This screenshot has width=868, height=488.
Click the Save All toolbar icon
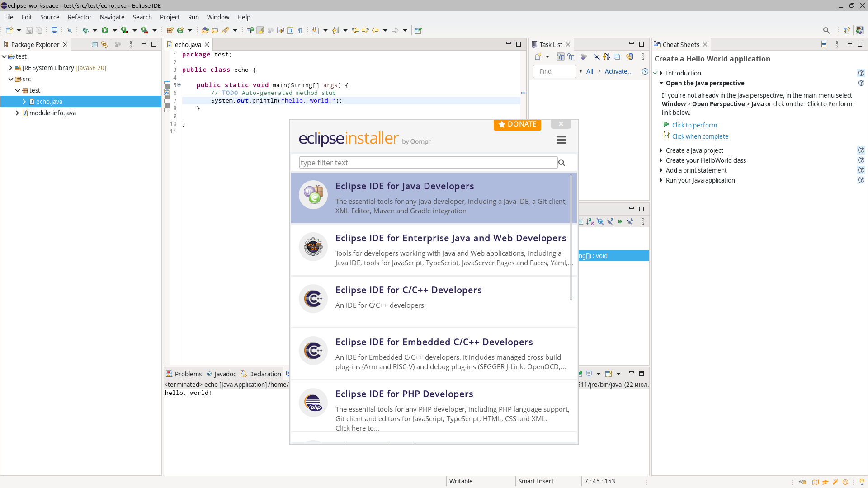click(x=39, y=30)
